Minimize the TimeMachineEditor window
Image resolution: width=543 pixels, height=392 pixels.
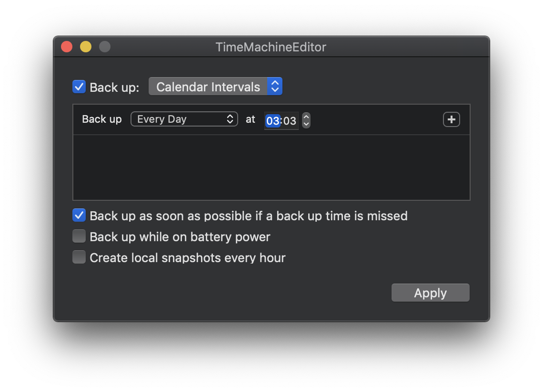[85, 47]
